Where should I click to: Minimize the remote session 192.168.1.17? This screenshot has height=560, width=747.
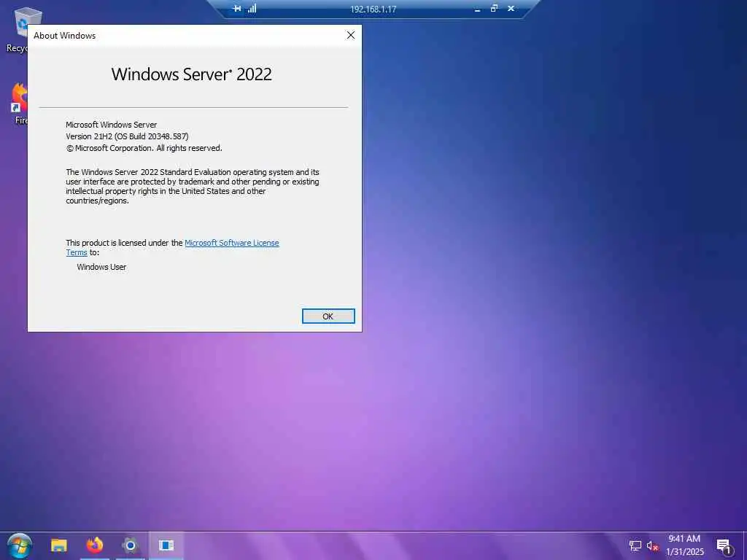477,9
